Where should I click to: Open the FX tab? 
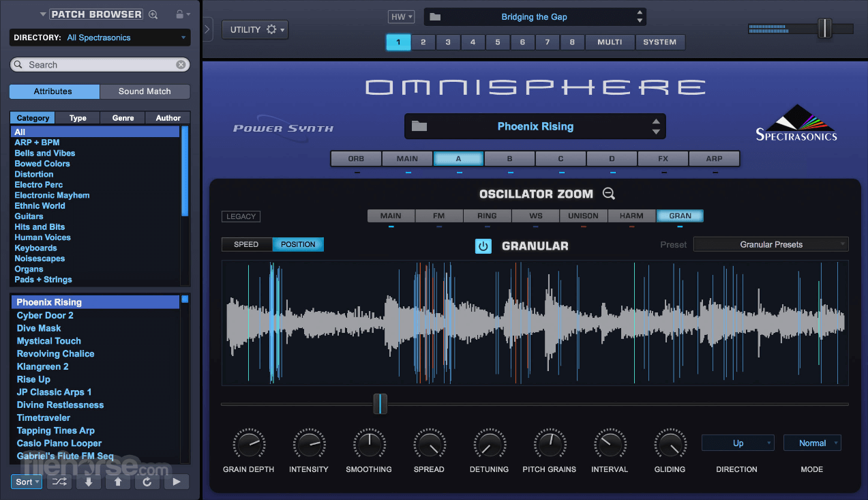(663, 158)
